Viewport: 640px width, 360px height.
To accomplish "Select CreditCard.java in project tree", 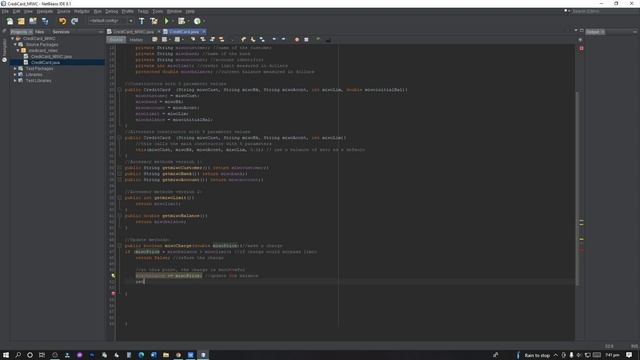I will [x=45, y=62].
